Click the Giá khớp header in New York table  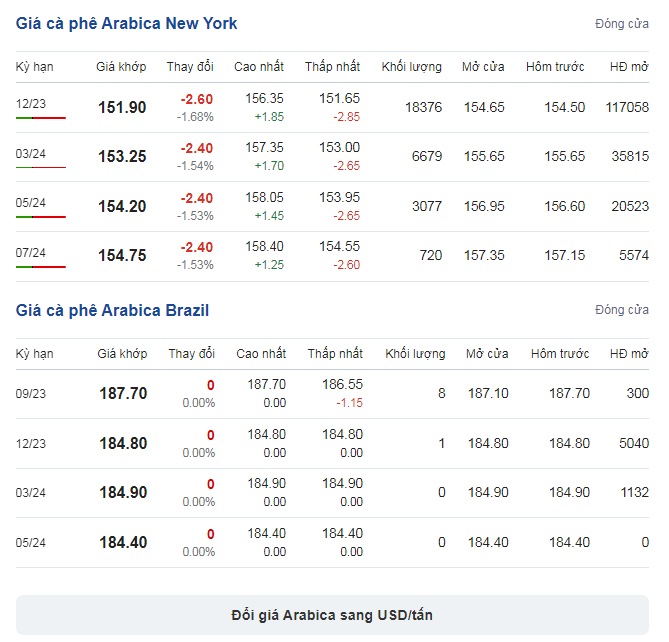coord(121,67)
